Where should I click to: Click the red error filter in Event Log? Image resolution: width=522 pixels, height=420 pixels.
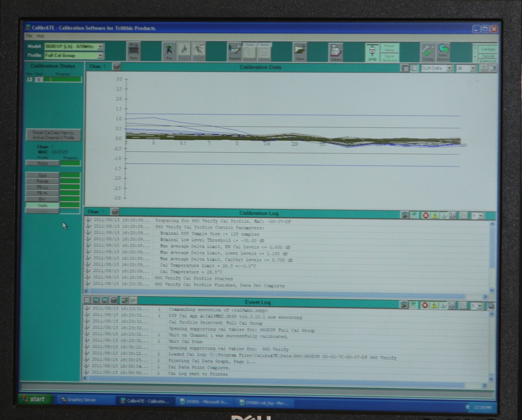pyautogui.click(x=425, y=305)
